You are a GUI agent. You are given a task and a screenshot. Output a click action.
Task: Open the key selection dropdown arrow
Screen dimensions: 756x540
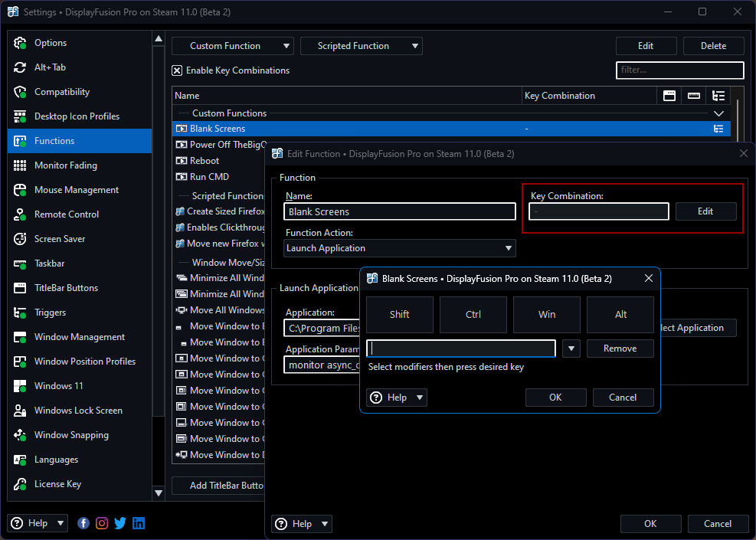tap(571, 349)
